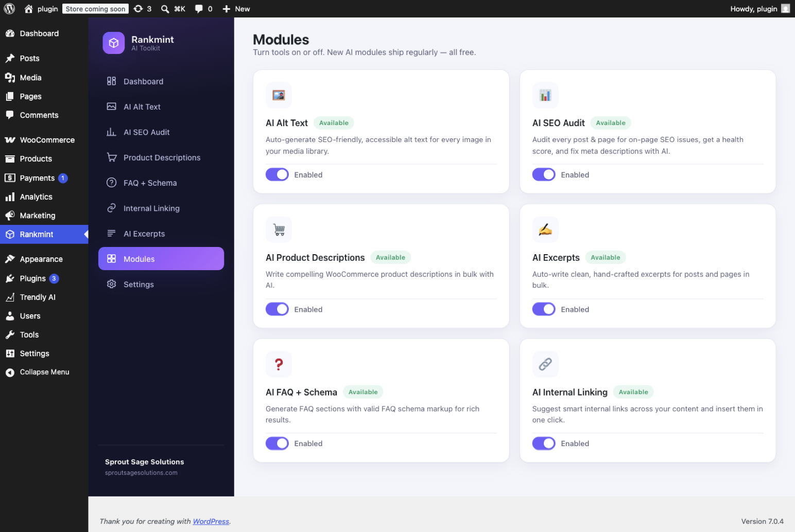Switch off the AI Internal Linking toggle
This screenshot has width=795, height=532.
544,444
